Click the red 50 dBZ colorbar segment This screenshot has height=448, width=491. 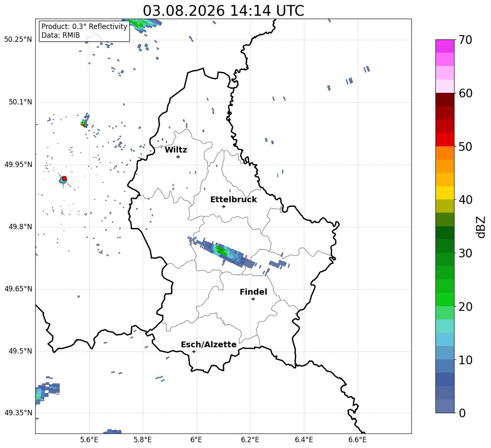click(445, 140)
